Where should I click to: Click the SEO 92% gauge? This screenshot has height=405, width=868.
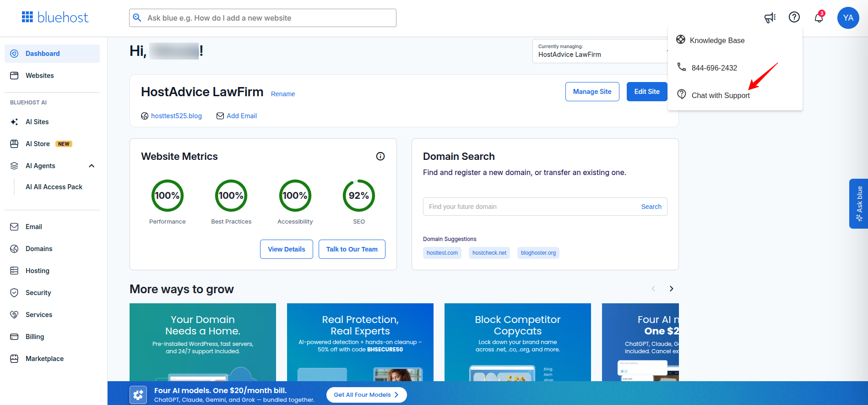(359, 196)
